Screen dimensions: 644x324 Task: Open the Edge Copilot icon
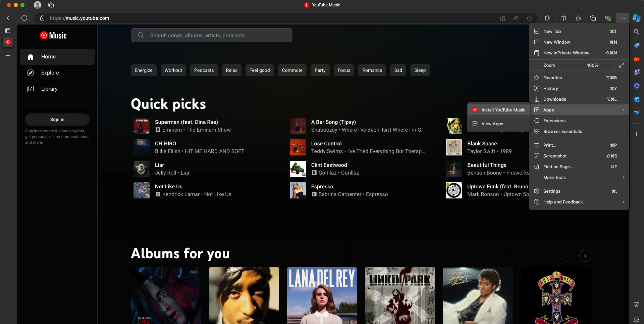pos(636,18)
